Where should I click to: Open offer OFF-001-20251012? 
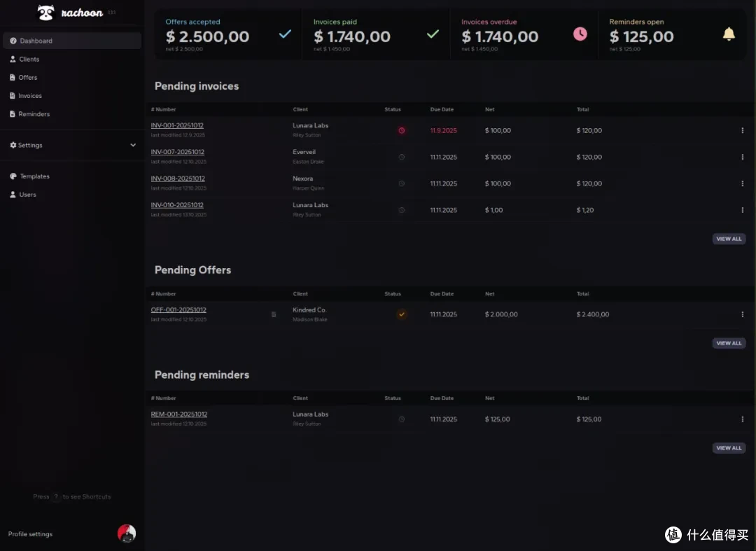tap(178, 310)
